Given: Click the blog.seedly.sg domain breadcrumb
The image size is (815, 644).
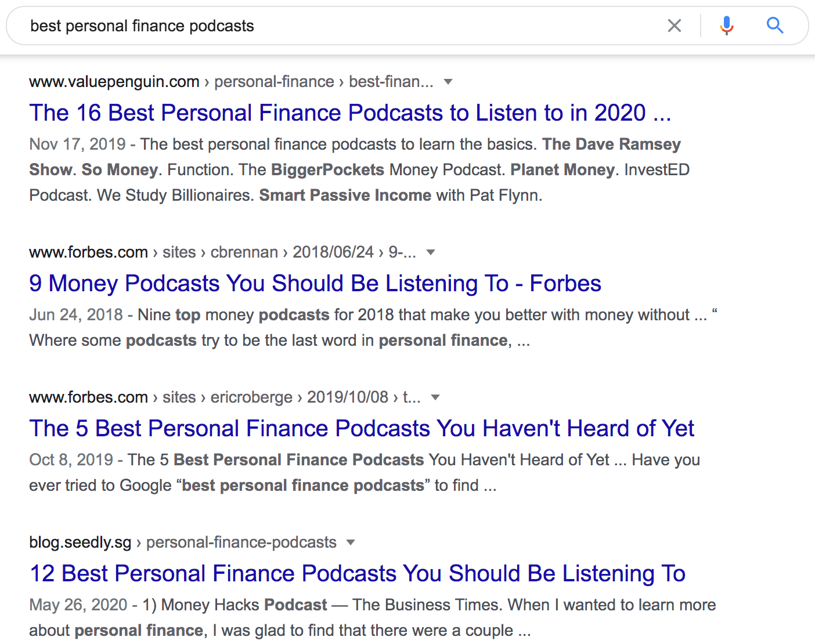Looking at the screenshot, I should tap(80, 543).
